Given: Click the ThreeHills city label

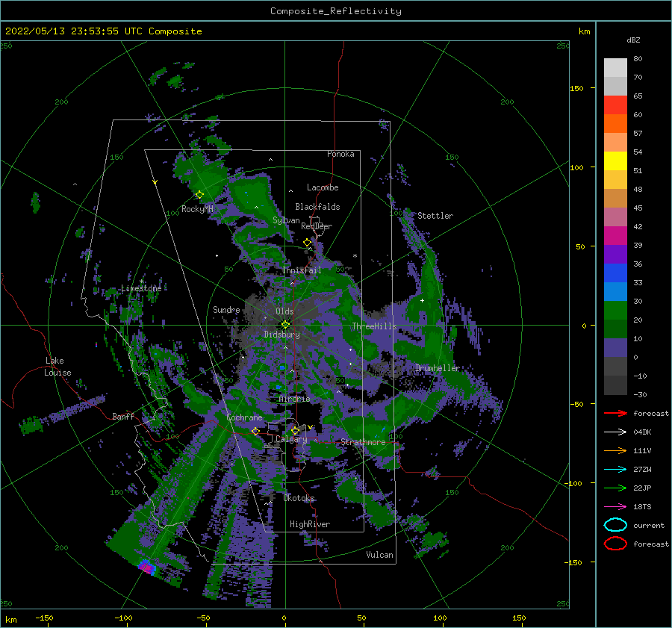Looking at the screenshot, I should [374, 326].
